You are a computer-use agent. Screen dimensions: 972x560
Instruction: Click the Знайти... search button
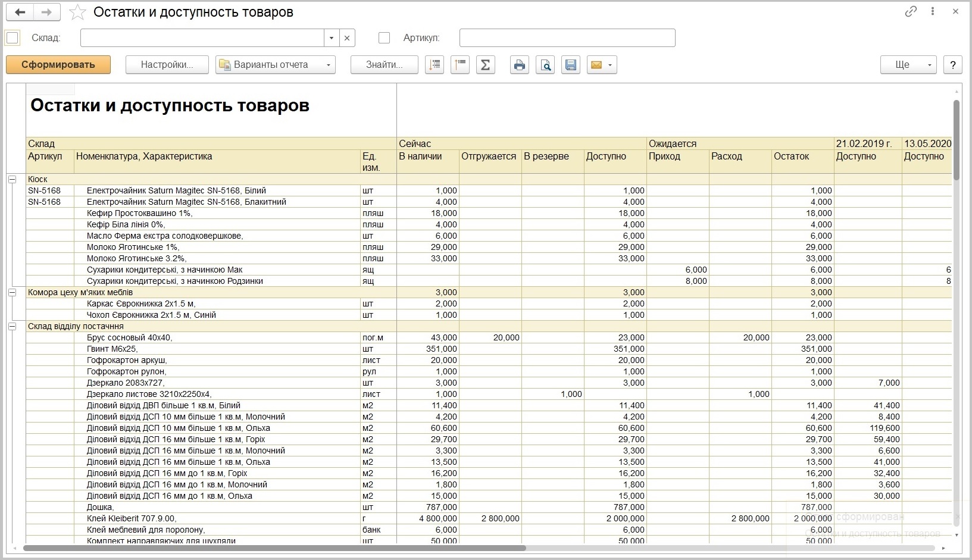click(x=385, y=65)
